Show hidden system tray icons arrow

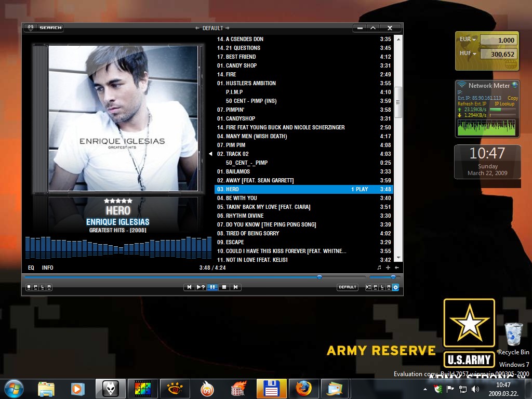pyautogui.click(x=425, y=389)
